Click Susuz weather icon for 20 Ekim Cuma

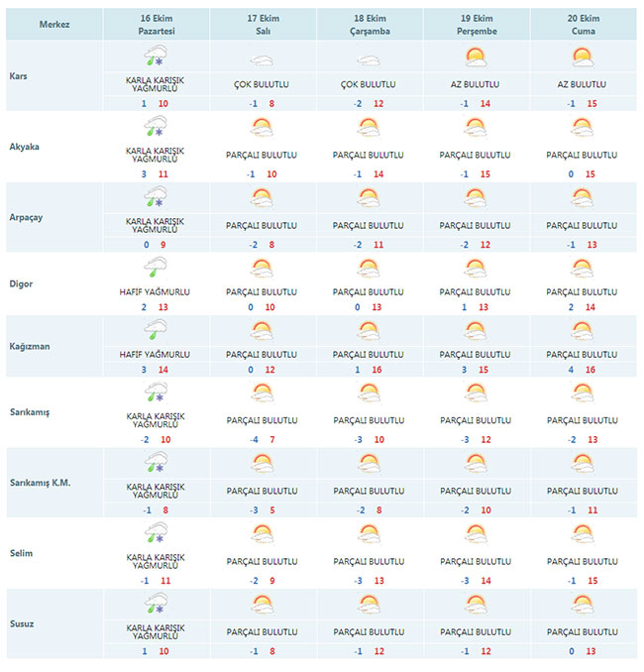pyautogui.click(x=584, y=604)
